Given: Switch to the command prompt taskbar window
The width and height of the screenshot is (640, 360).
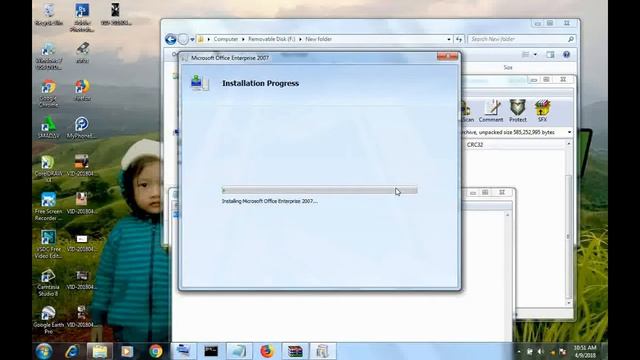Looking at the screenshot, I should pos(211,351).
